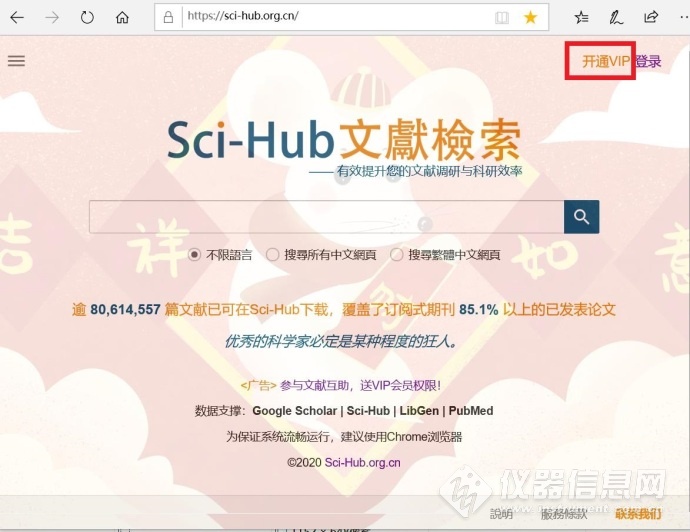Select 搜尋繁體中文網頁 radio option
Image resolution: width=690 pixels, height=532 pixels.
pyautogui.click(x=396, y=255)
